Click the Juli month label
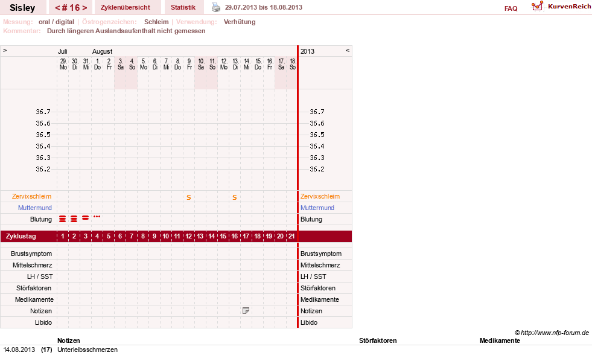 63,51
